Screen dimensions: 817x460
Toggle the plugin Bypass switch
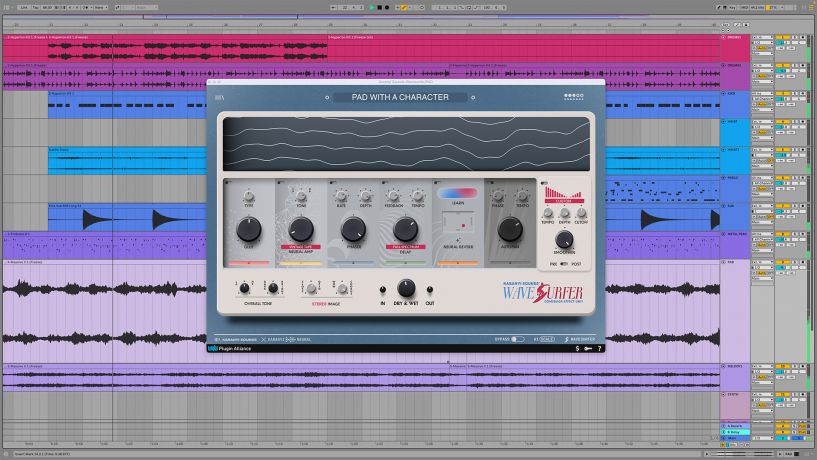pos(517,339)
